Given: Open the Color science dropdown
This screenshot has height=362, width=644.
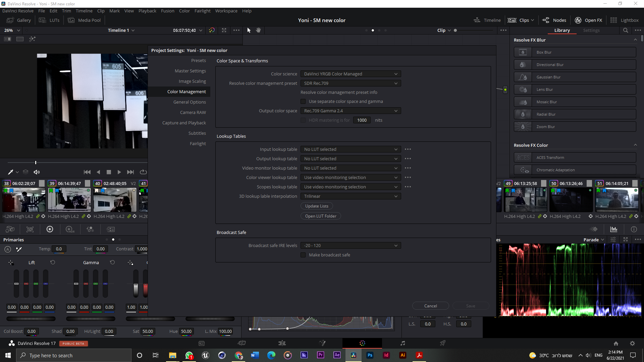Looking at the screenshot, I should 351,74.
